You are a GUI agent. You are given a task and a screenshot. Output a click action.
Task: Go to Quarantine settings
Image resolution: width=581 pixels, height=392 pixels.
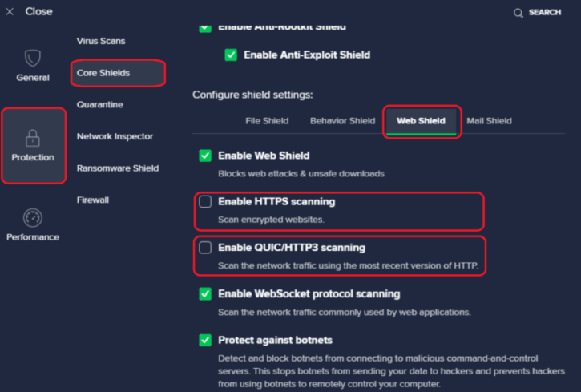click(100, 104)
